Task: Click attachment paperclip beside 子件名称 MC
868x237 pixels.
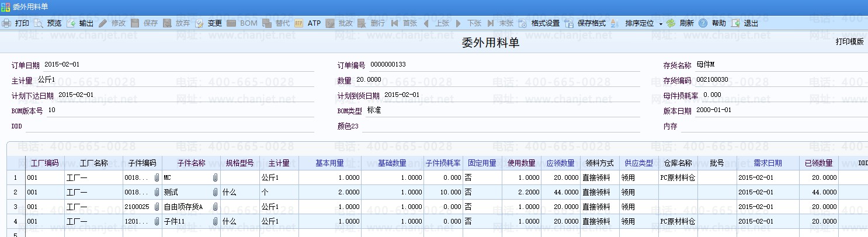Action: pyautogui.click(x=215, y=177)
